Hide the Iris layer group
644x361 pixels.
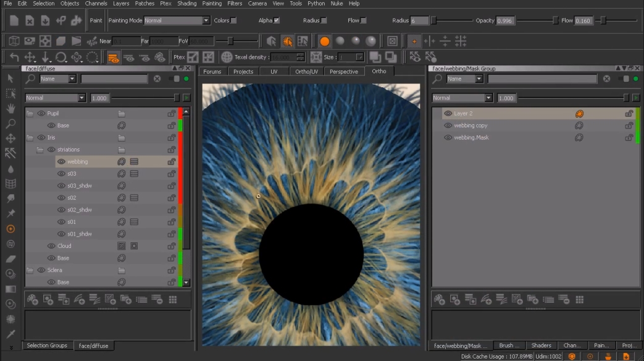click(41, 138)
